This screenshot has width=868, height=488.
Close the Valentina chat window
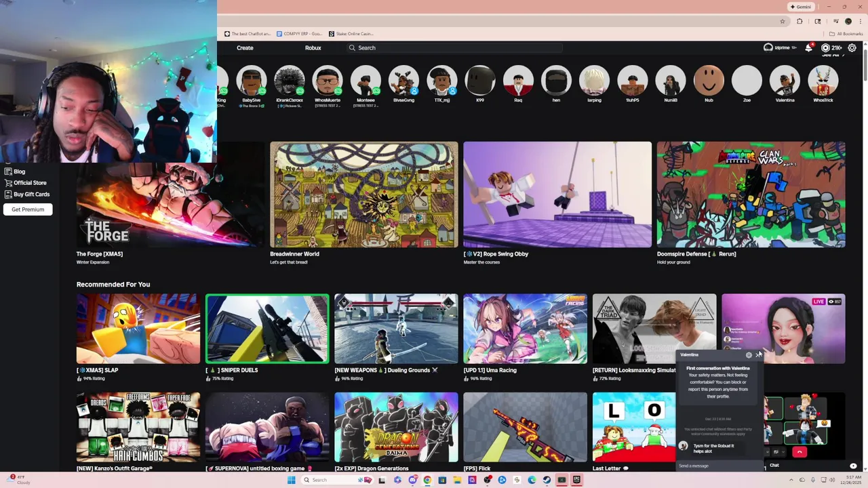[758, 355]
